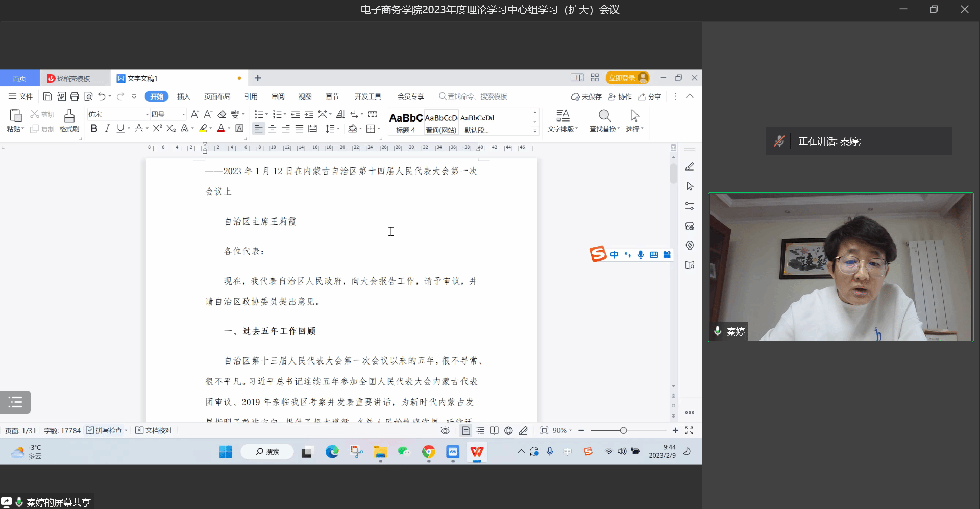
Task: Open the 页面布局 (Page Layout) tab
Action: click(217, 96)
